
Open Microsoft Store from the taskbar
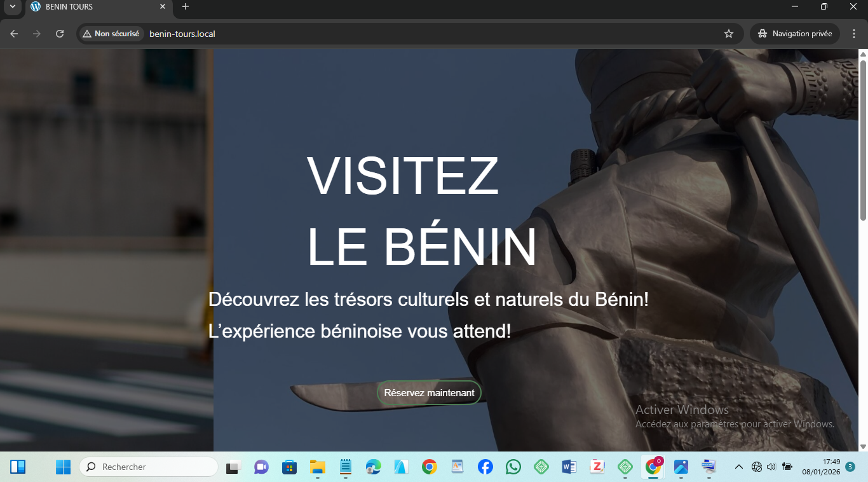tap(290, 467)
